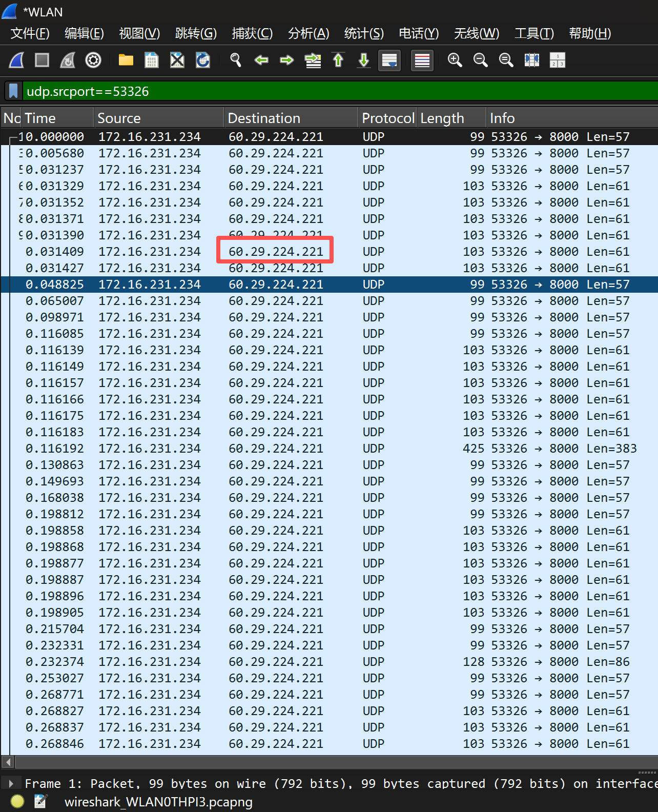The image size is (658, 812).
Task: Open capture file properties status icon
Action: click(41, 801)
